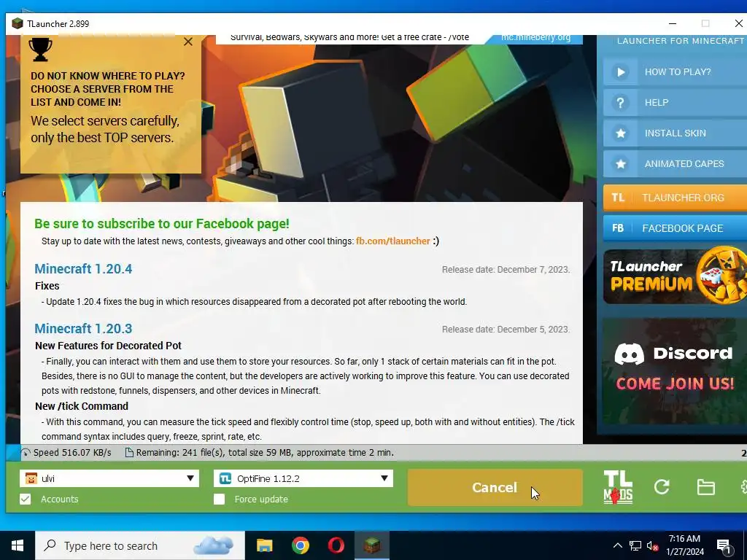This screenshot has width=747, height=560.
Task: Click the star icon beside Animated Capes
Action: (620, 164)
